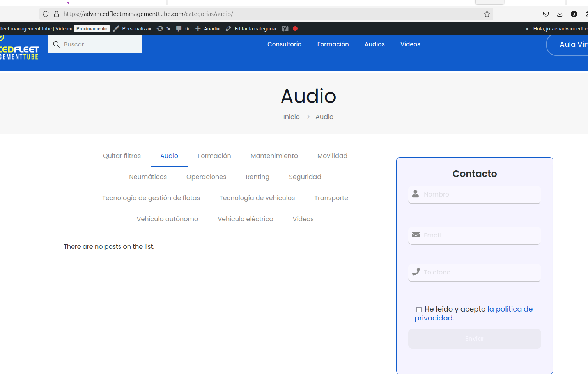Click Quitar filtros to clear filters
Image resolution: width=588 pixels, height=386 pixels.
pos(122,156)
